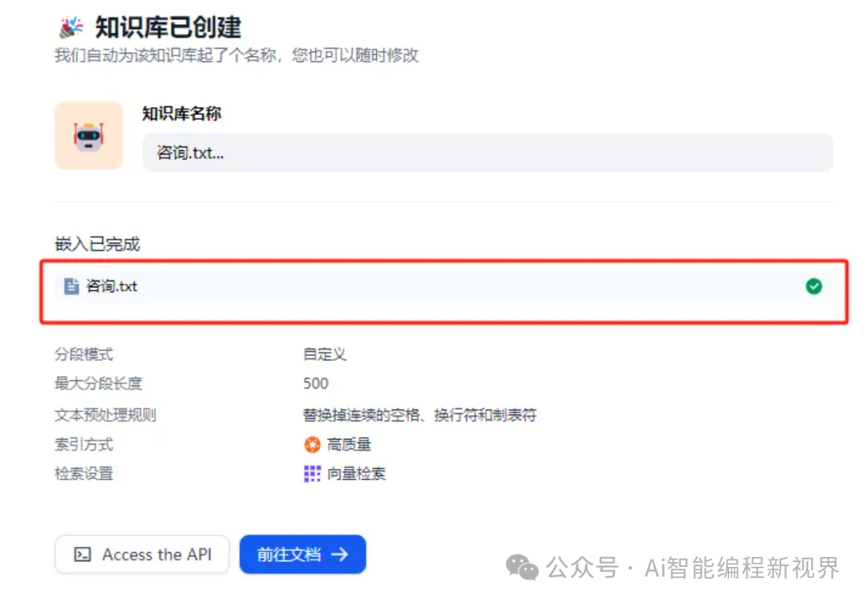The height and width of the screenshot is (603, 868).
Task: Click the 嵌入已完成 status label
Action: [x=97, y=244]
